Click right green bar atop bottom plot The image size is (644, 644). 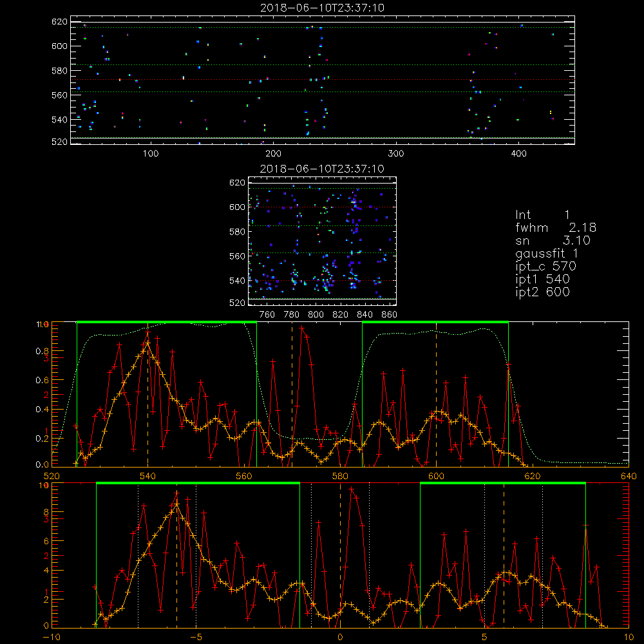point(503,483)
